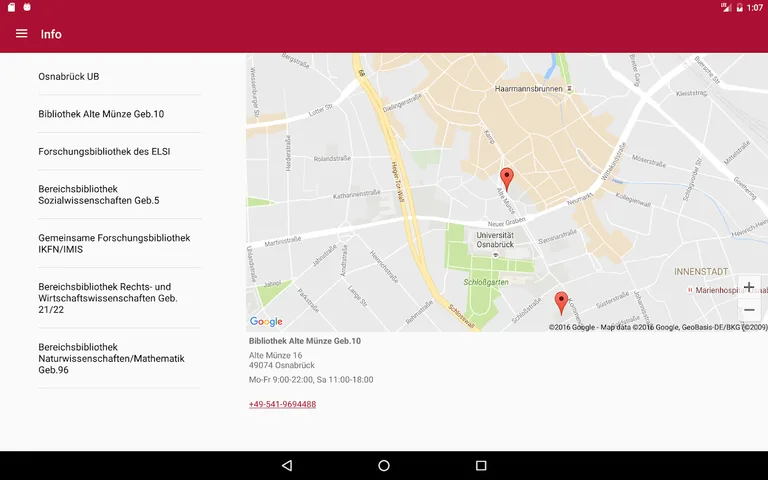Click the Möserstraße street label
Viewport: 768px width, 480px height.
pyautogui.click(x=648, y=161)
